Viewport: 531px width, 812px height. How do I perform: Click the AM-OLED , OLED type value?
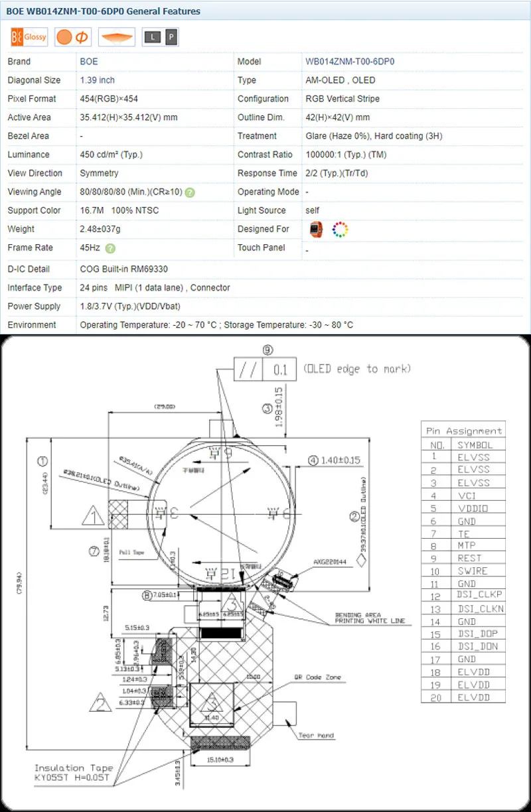click(341, 80)
